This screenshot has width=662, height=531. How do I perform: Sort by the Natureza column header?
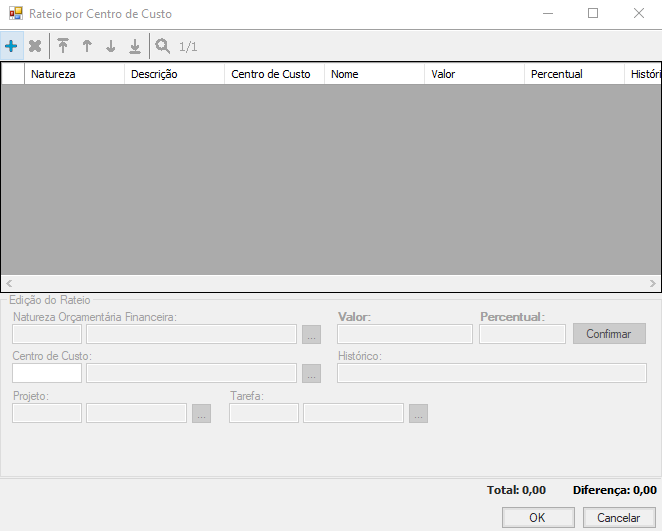75,74
